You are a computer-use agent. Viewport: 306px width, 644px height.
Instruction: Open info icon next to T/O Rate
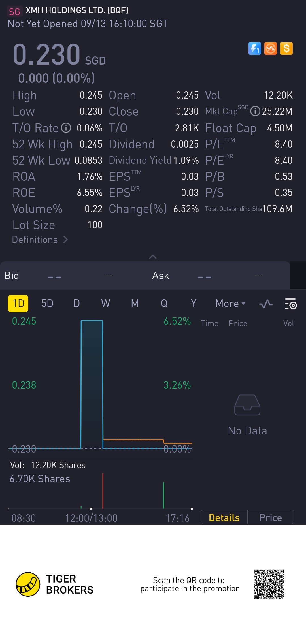pos(66,128)
